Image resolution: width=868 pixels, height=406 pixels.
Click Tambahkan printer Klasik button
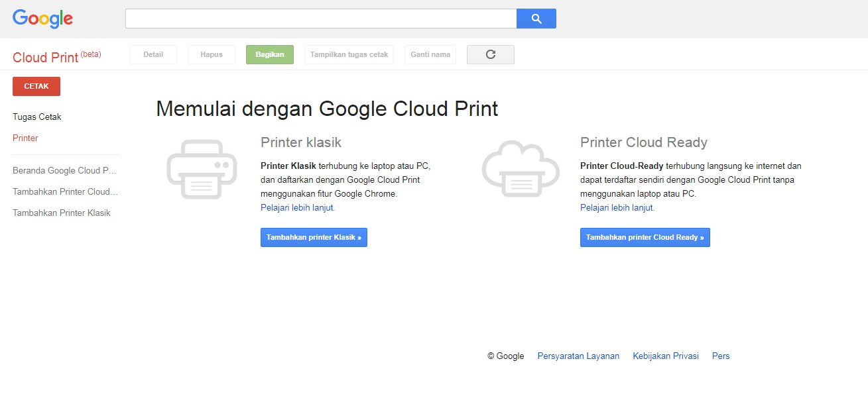point(314,237)
